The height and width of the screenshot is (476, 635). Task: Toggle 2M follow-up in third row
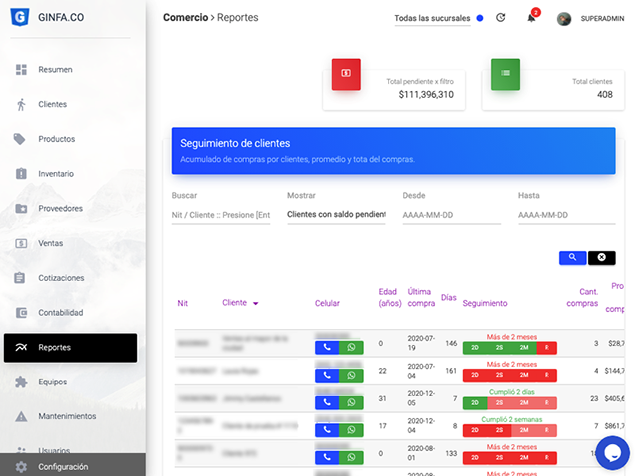click(x=523, y=402)
